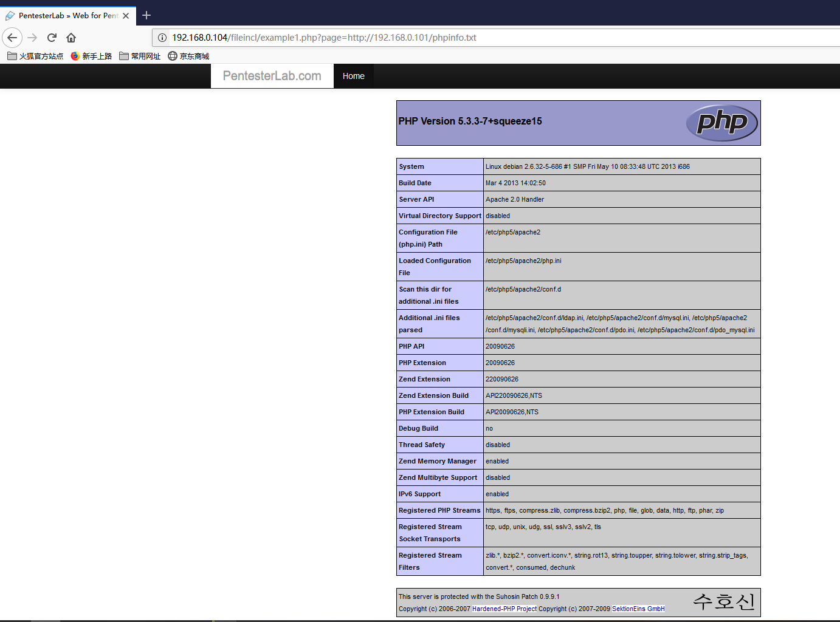Expand the 常用网址 bookmark folder
Image resolution: width=840 pixels, height=622 pixels.
coord(140,56)
